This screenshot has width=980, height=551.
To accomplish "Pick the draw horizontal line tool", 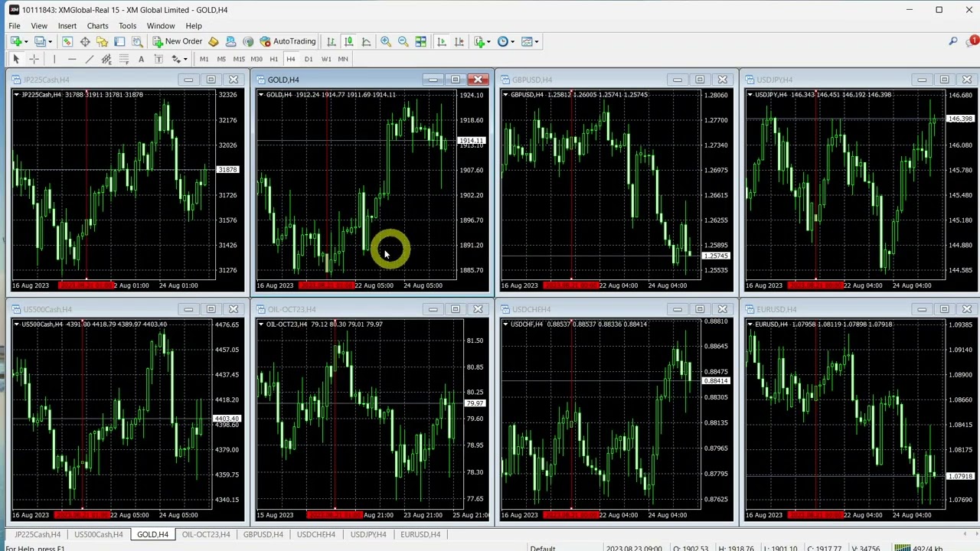I will tap(72, 59).
